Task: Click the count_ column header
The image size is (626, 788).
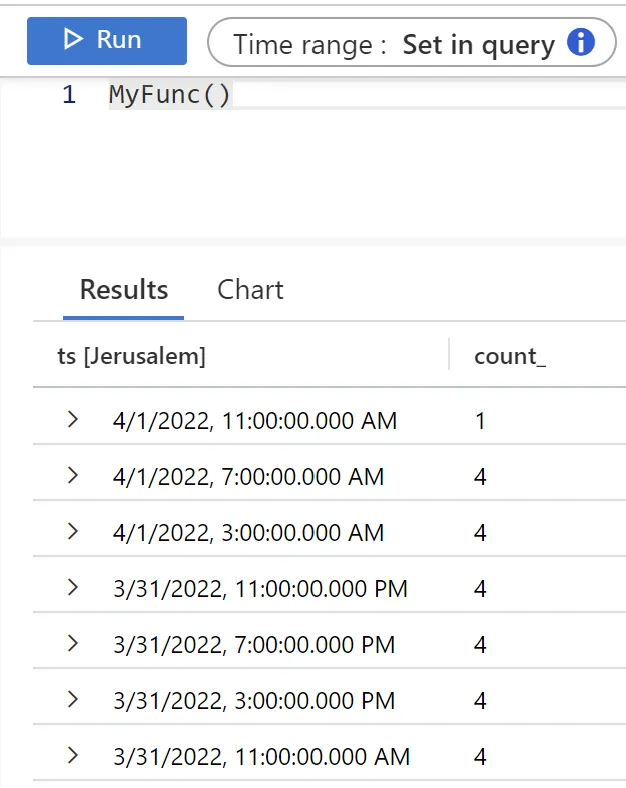Action: [x=510, y=357]
